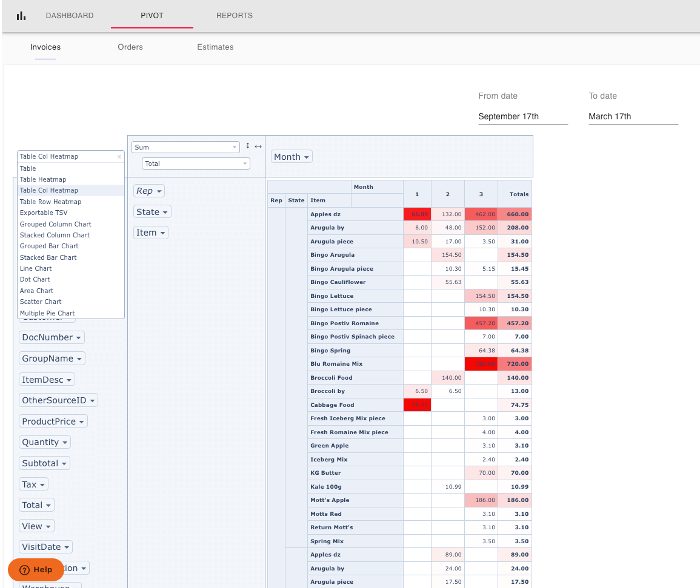The image size is (700, 588).
Task: Toggle row sort order arrow icon
Action: (248, 146)
